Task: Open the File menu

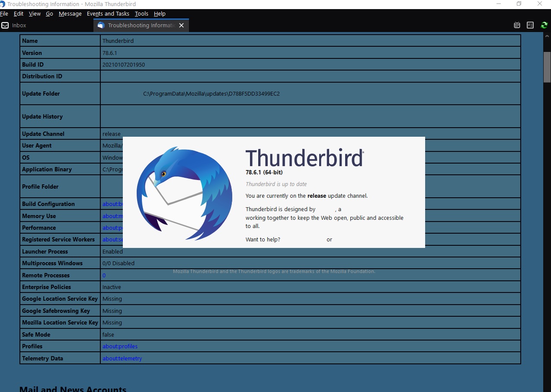Action: [x=4, y=14]
